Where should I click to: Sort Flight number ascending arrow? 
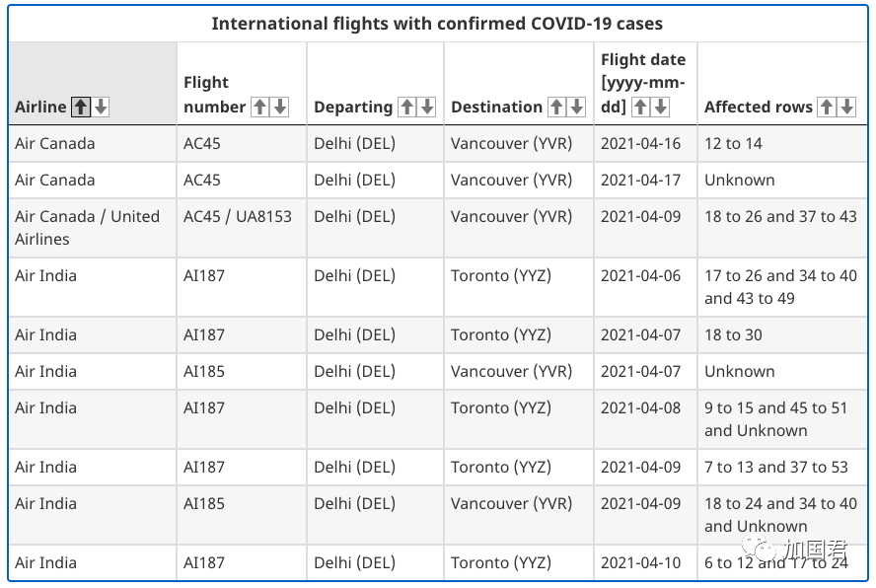tap(259, 107)
